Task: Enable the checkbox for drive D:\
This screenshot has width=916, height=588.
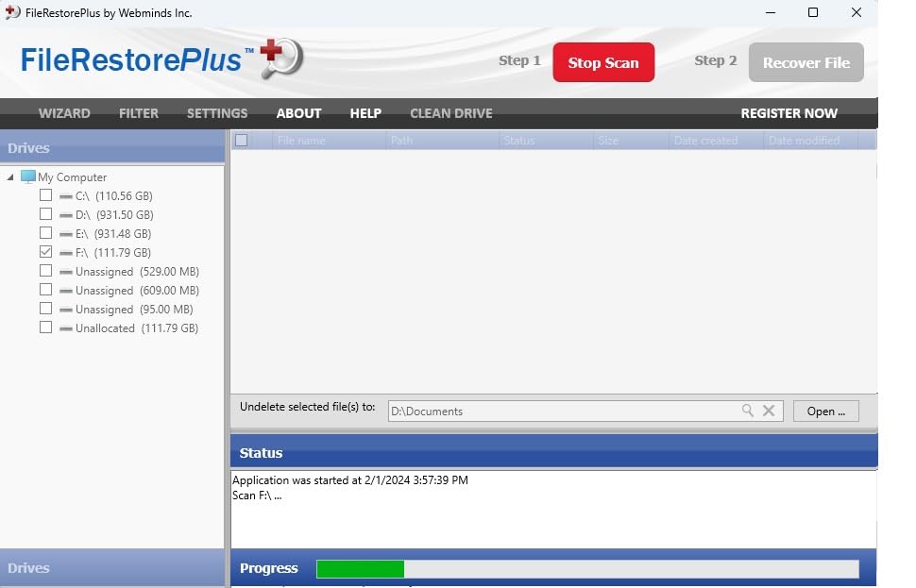Action: click(45, 214)
